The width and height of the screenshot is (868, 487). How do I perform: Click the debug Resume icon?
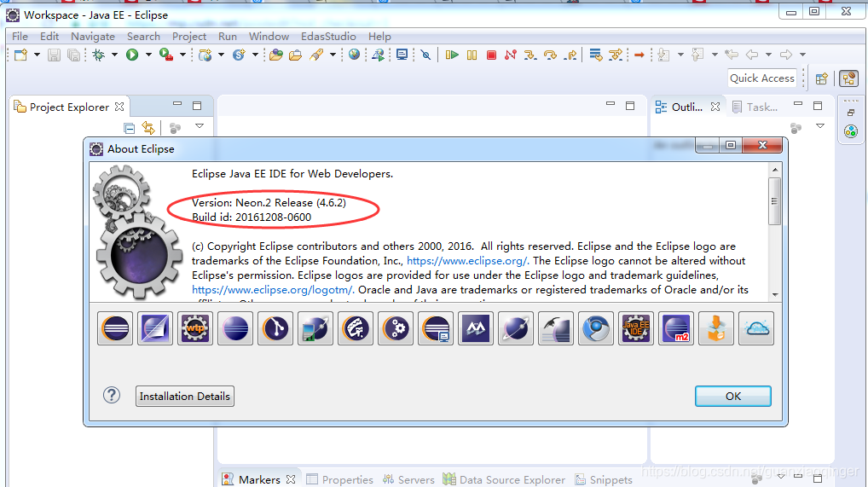(452, 55)
